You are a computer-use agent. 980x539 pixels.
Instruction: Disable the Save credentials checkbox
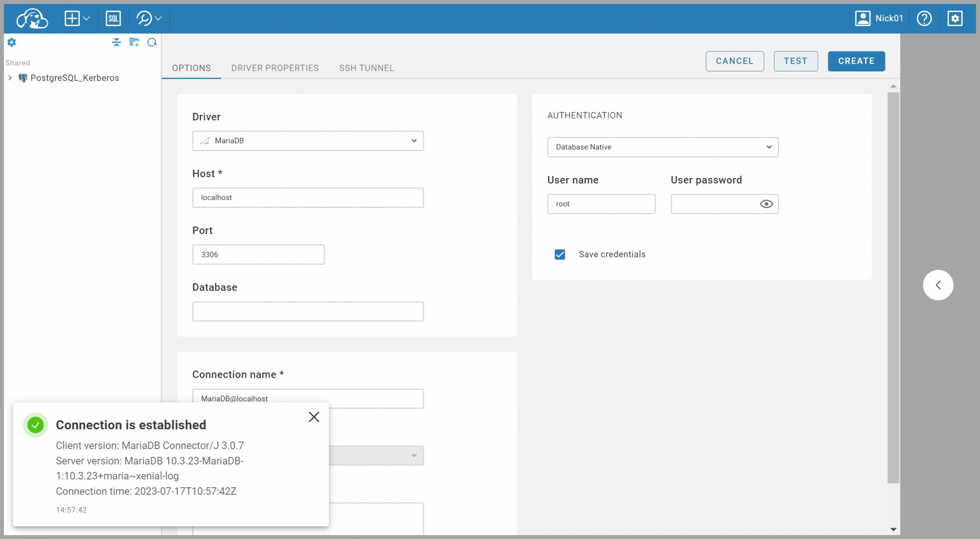560,254
